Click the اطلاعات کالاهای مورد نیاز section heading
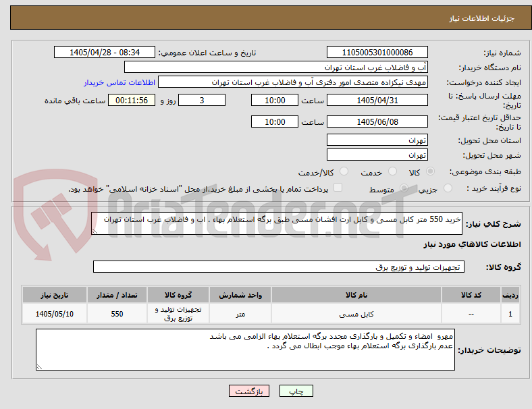The width and height of the screenshot is (532, 409). 472,244
